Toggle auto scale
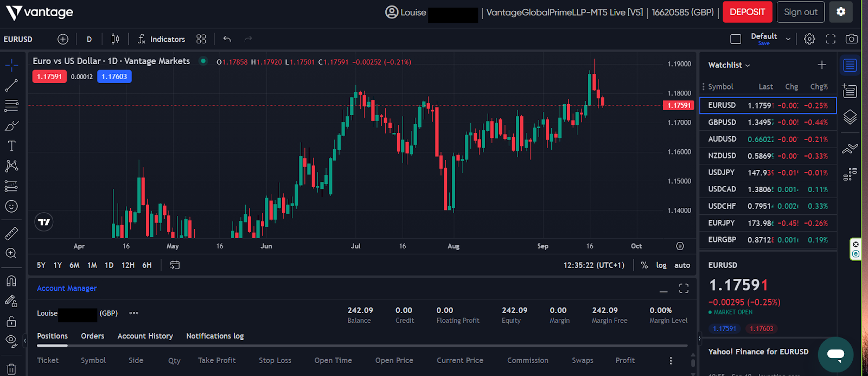 coord(682,265)
